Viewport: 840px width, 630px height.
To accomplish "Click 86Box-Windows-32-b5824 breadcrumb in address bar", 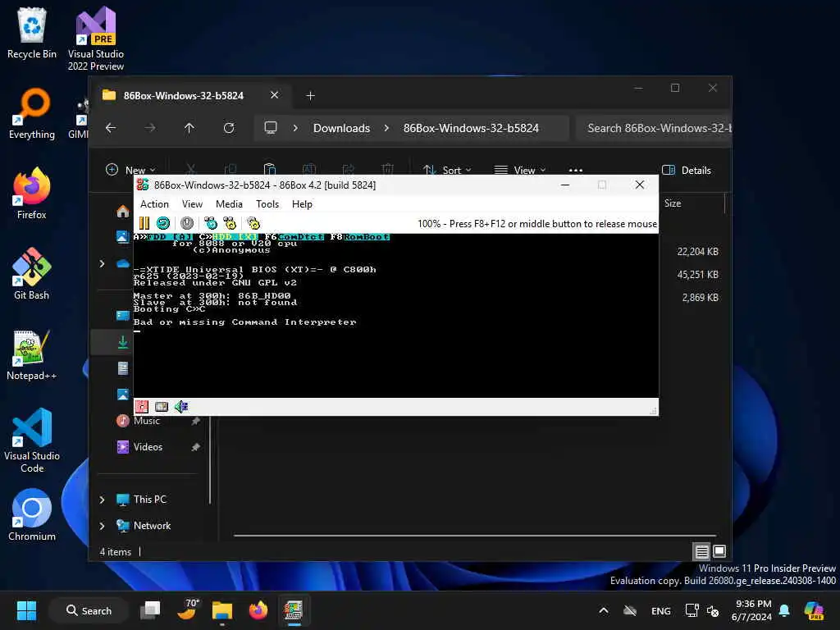I will click(x=471, y=128).
